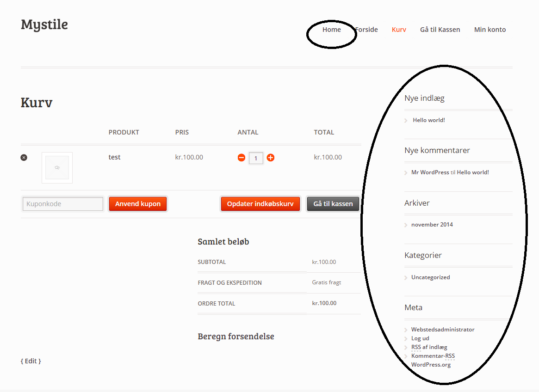Select the Kurv navigation link

[399, 30]
